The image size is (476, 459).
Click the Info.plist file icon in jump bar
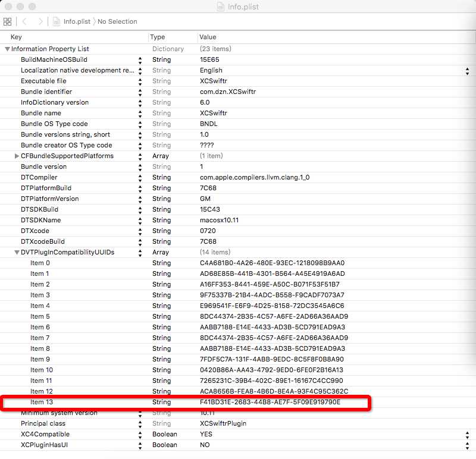tap(57, 21)
